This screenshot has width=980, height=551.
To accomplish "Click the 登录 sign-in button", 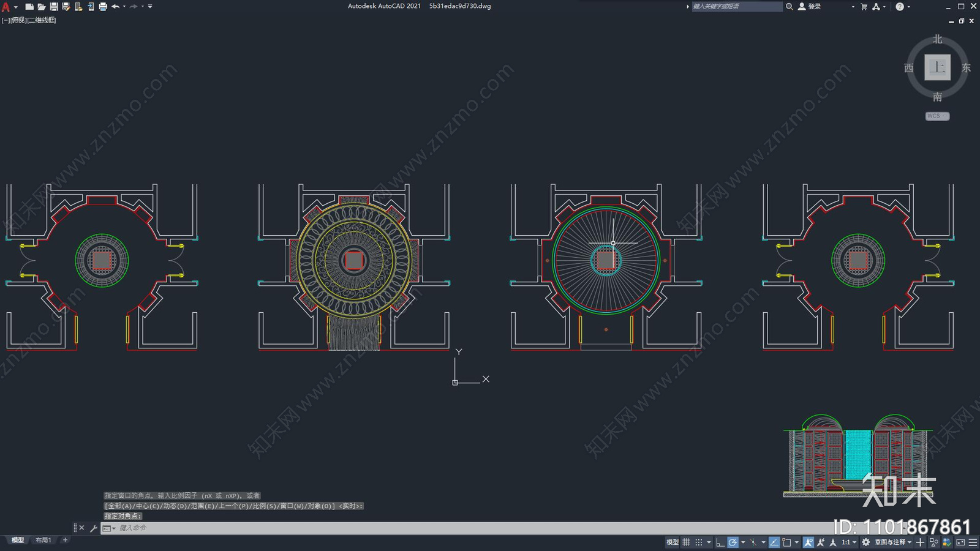I will [809, 7].
